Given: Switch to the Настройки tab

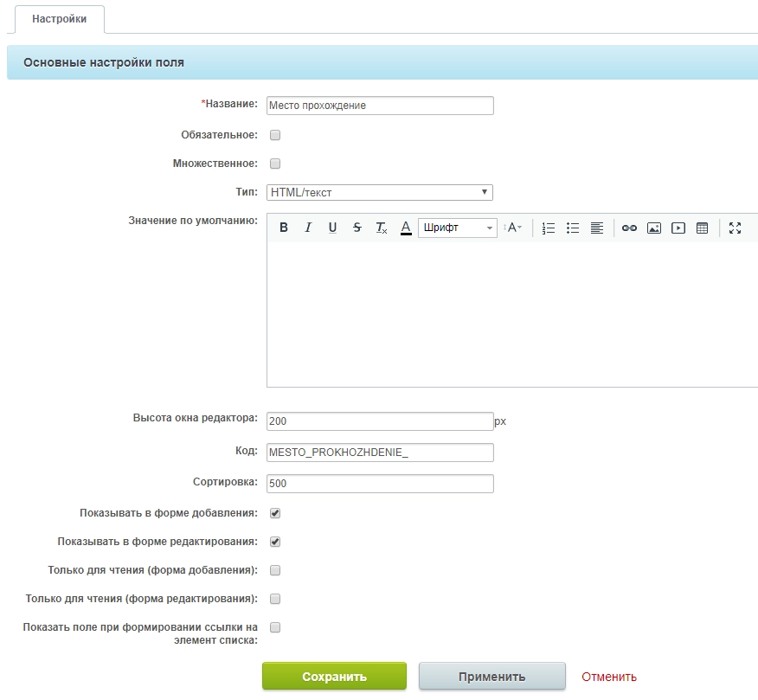Looking at the screenshot, I should tap(60, 19).
